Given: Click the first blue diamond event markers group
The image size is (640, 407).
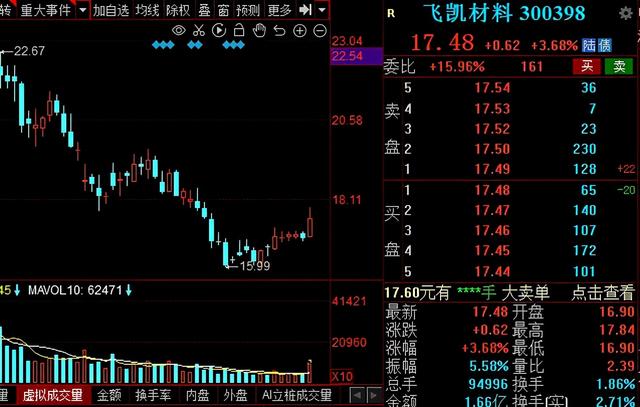Looking at the screenshot, I should pos(163,44).
